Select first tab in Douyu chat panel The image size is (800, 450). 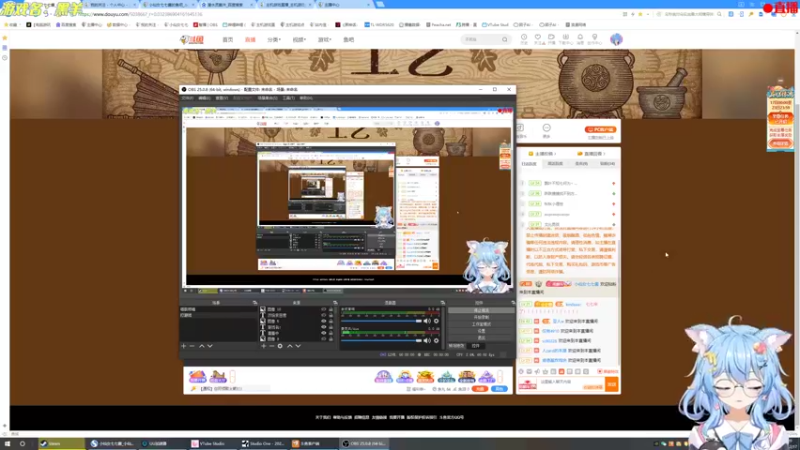529,164
